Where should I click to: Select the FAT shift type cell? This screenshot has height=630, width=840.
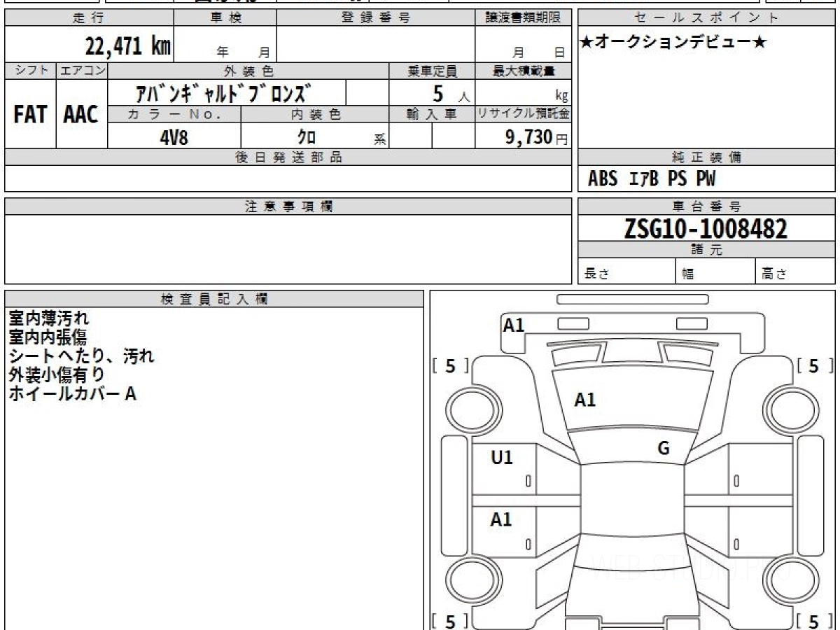point(30,114)
